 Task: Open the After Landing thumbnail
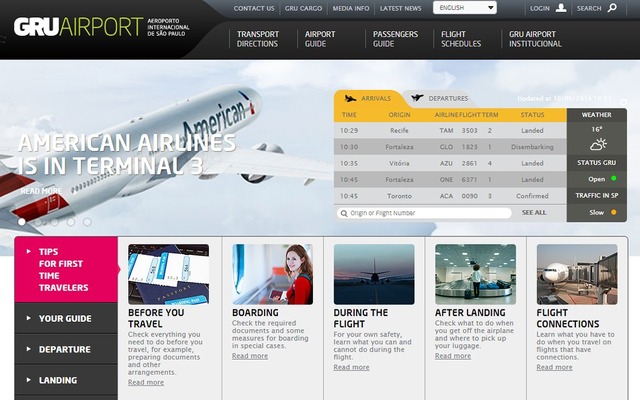click(x=476, y=274)
